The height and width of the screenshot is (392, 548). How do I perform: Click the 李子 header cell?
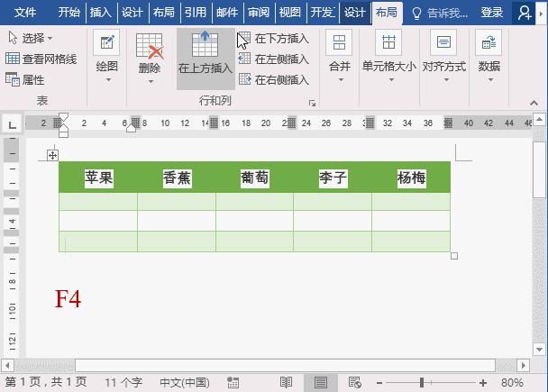click(x=333, y=178)
